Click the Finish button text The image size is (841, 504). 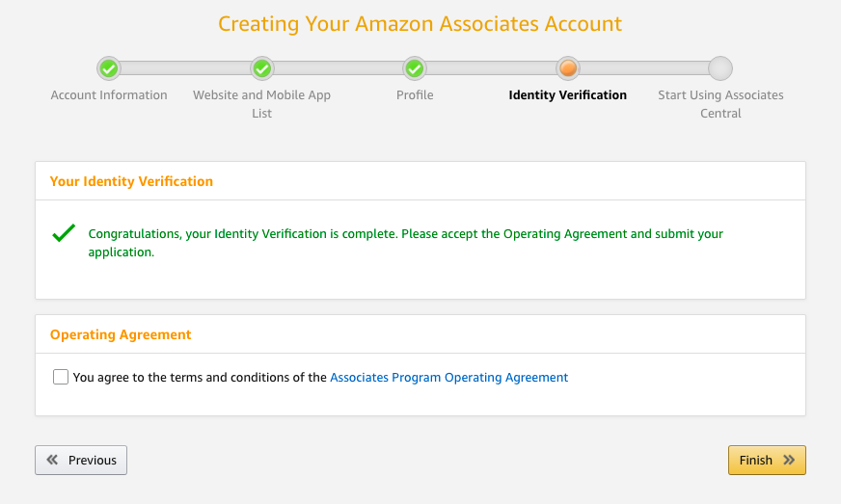pyautogui.click(x=755, y=461)
